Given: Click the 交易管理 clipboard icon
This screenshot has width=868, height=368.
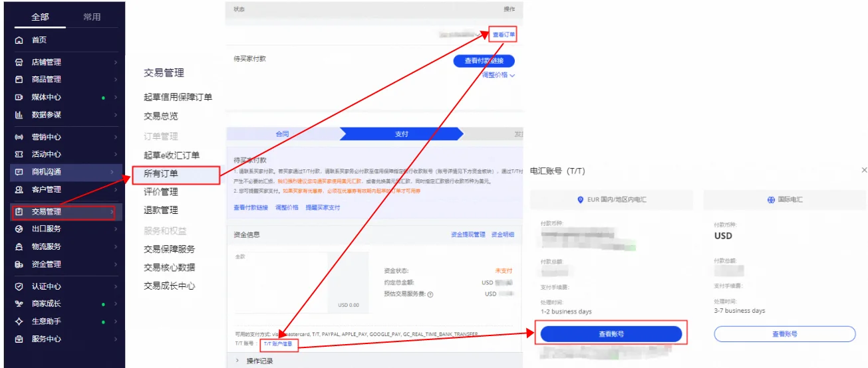Looking at the screenshot, I should click(19, 212).
